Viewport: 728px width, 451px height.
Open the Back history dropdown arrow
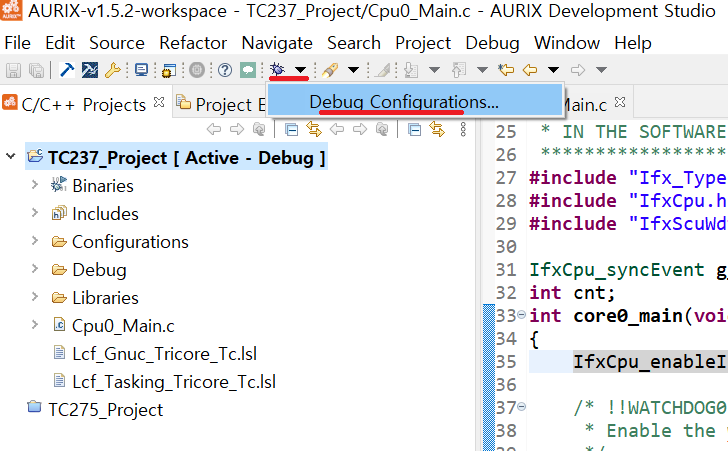coord(553,70)
